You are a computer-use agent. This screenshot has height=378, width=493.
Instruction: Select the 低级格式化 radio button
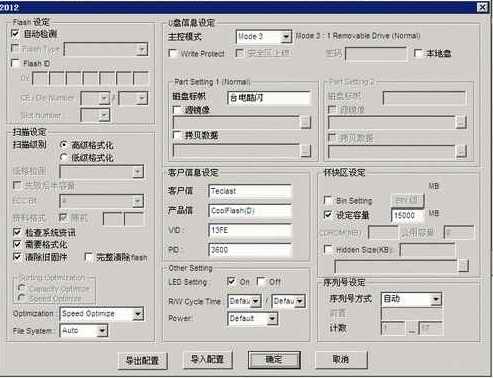click(63, 157)
